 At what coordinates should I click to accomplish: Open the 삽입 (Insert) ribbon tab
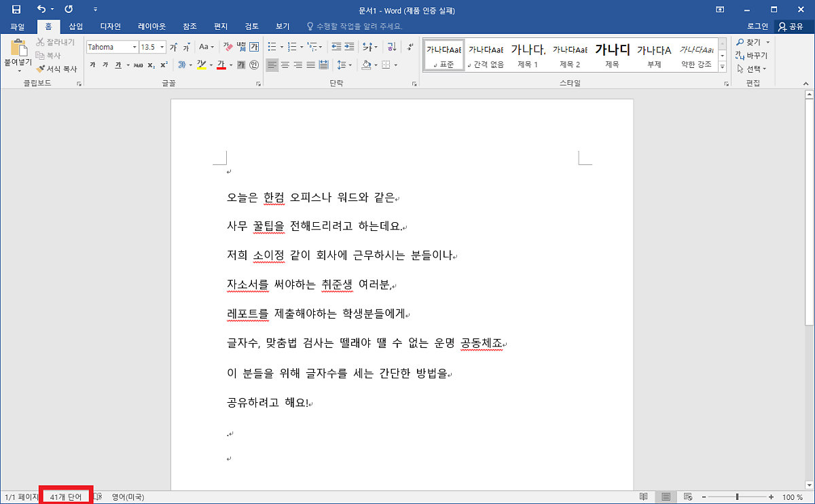pyautogui.click(x=76, y=26)
